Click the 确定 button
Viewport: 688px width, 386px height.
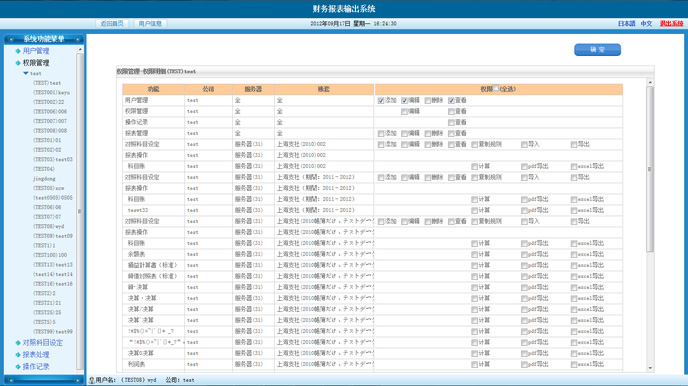click(597, 50)
